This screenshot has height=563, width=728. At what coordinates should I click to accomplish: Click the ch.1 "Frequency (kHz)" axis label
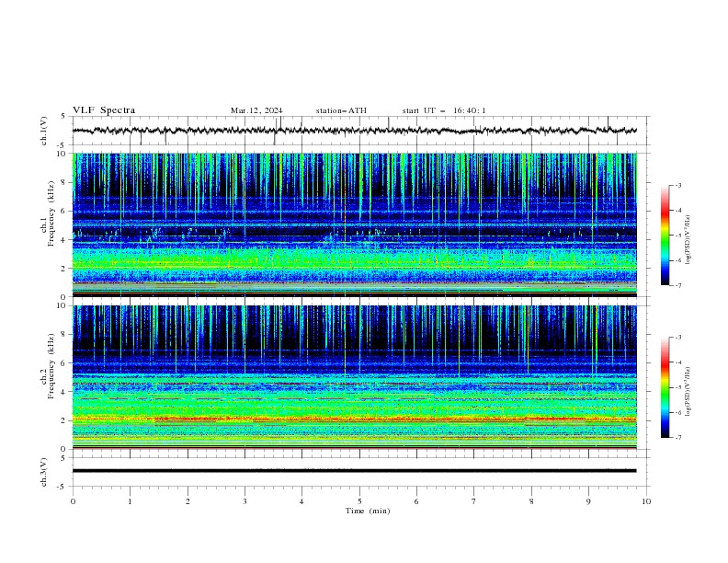(51, 213)
